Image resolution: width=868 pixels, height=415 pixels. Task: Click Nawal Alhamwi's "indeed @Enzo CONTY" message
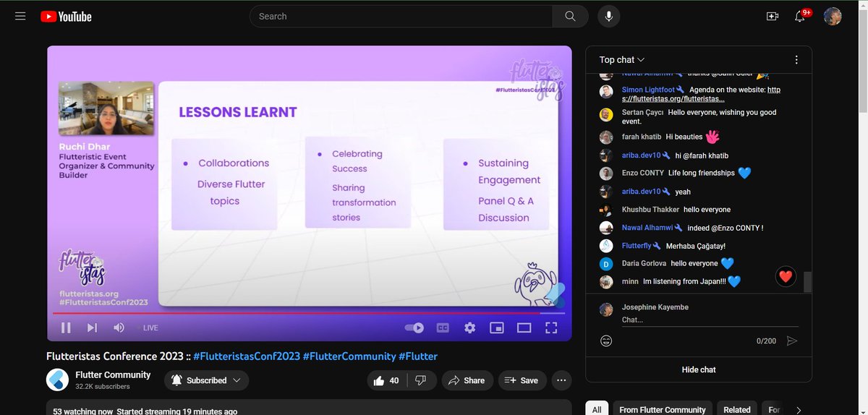coord(726,228)
